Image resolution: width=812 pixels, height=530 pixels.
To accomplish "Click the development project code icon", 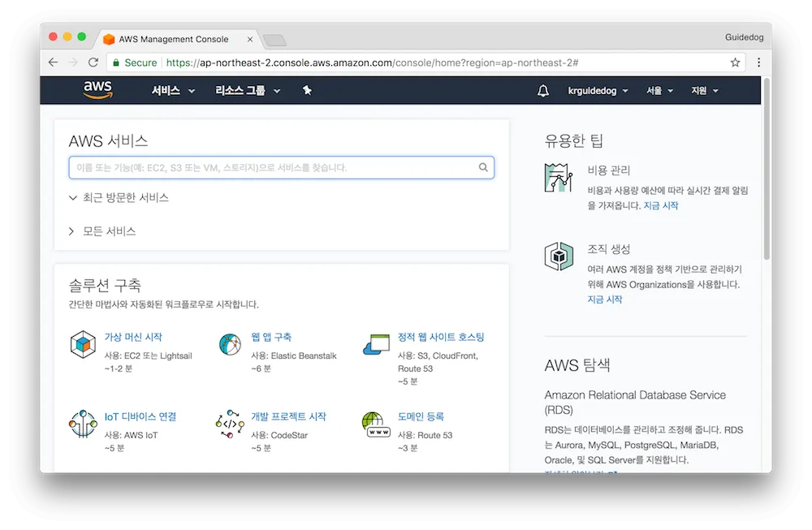I will coord(230,424).
